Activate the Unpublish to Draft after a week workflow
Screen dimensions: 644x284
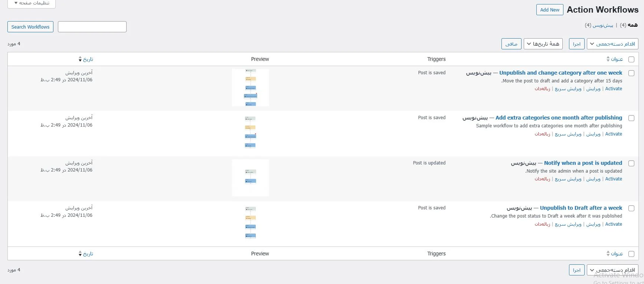tap(614, 224)
